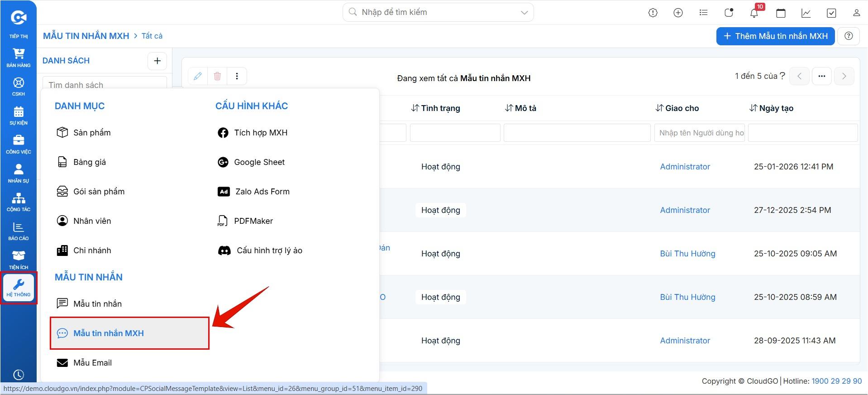Open Bùi Thu Hường link dated 25-10-2025 09:05
The width and height of the screenshot is (868, 395).
coord(687,254)
